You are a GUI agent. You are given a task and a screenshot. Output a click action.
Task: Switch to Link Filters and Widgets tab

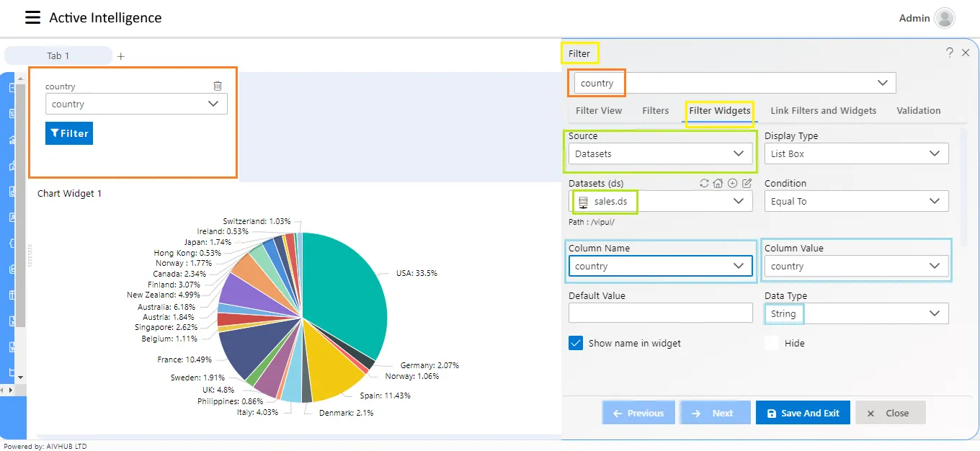824,111
